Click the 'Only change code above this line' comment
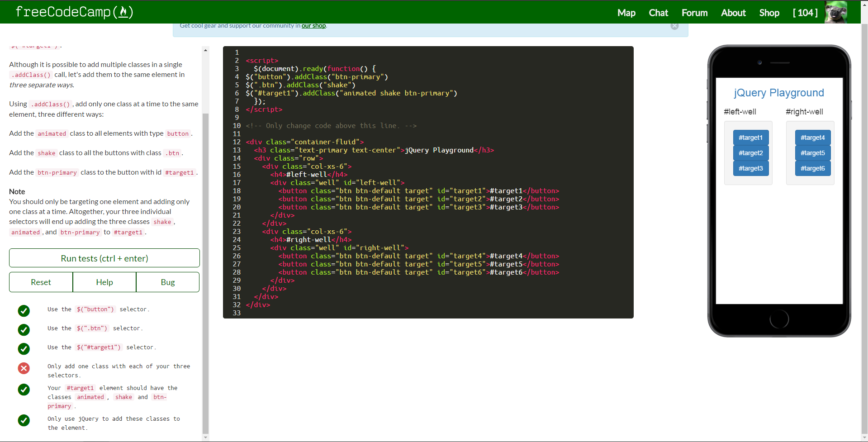Image resolution: width=868 pixels, height=442 pixels. click(x=331, y=126)
